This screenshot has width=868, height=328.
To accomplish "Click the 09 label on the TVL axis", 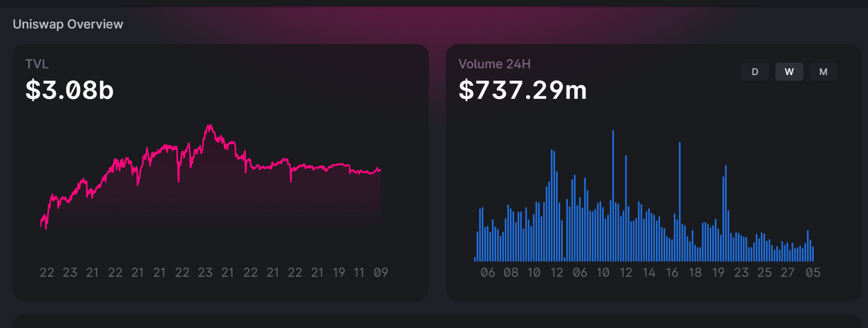I will click(x=381, y=273).
